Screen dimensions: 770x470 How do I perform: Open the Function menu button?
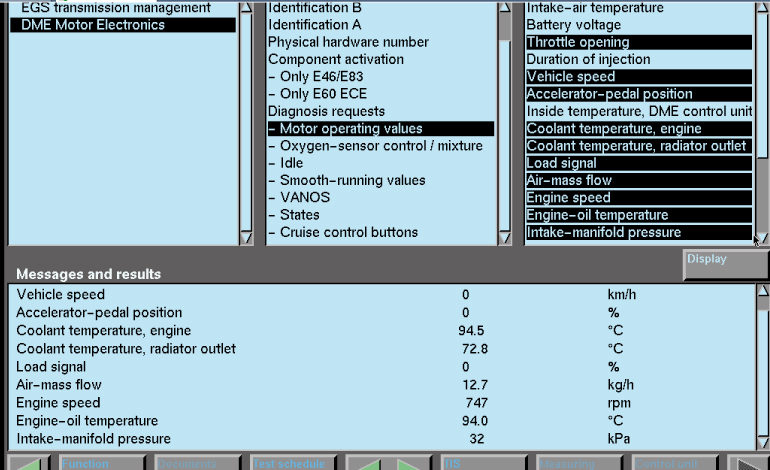tap(102, 463)
